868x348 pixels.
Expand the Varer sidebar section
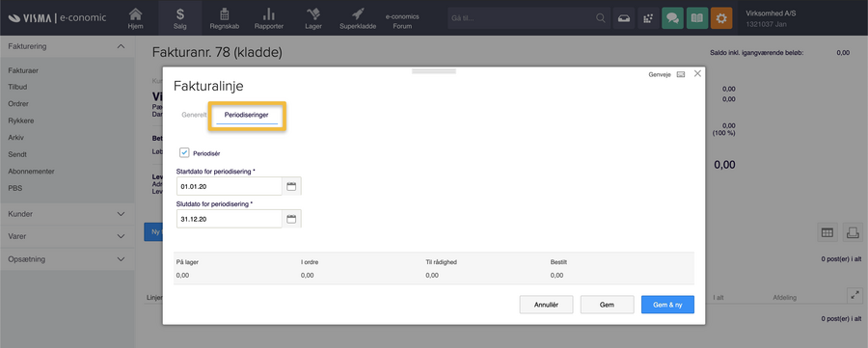tap(67, 236)
